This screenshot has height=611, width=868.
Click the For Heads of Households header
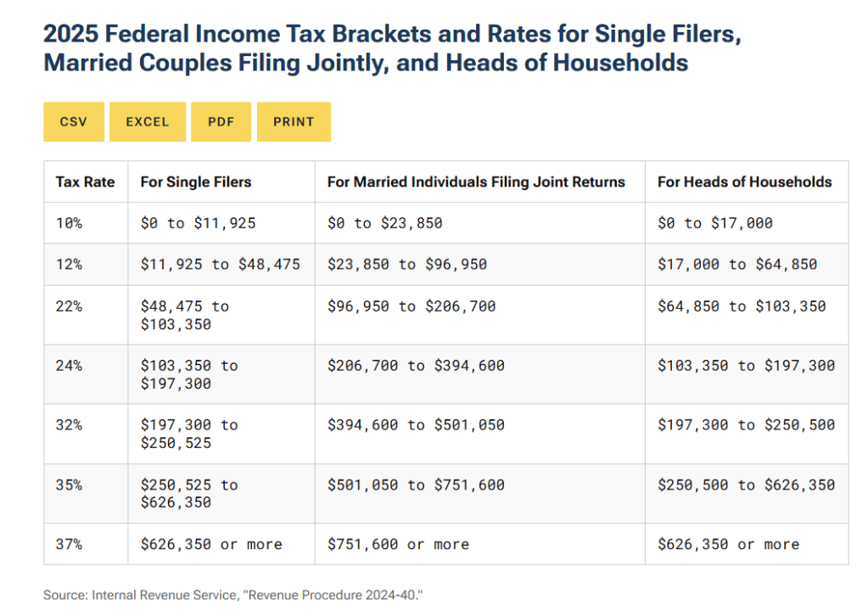point(744,182)
